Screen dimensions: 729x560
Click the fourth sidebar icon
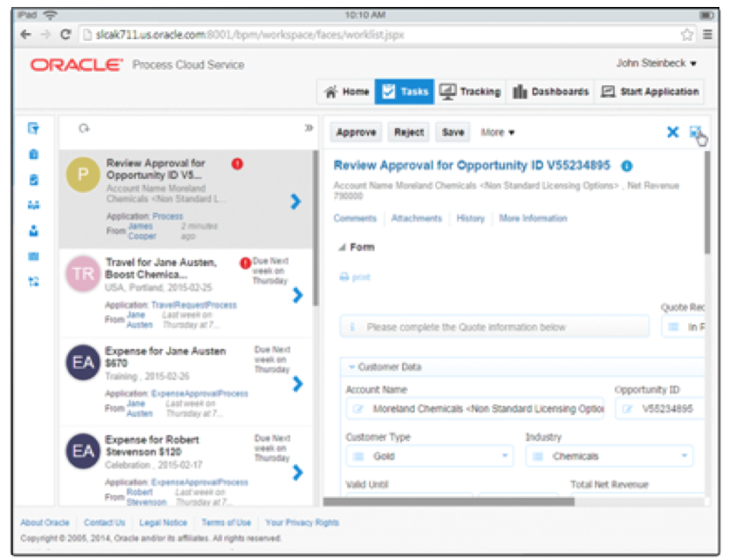(x=33, y=205)
